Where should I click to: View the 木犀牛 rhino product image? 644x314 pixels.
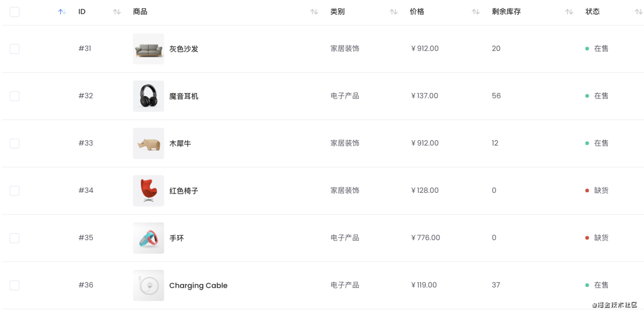148,143
